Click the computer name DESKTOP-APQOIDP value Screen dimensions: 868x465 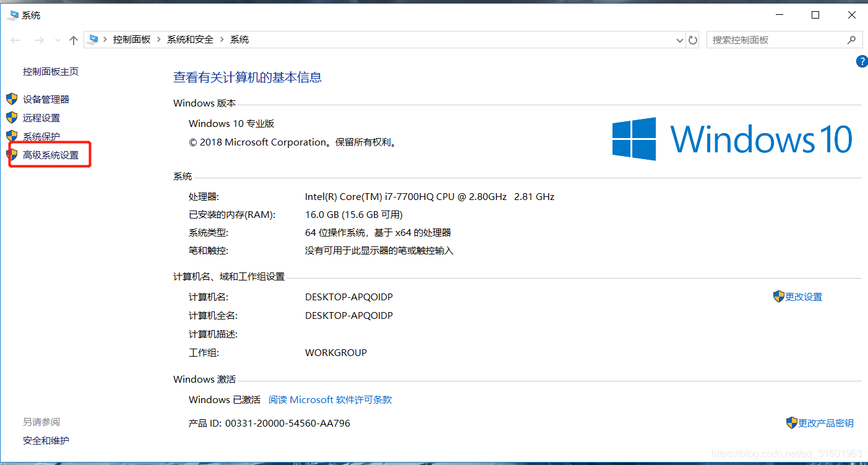pos(349,297)
